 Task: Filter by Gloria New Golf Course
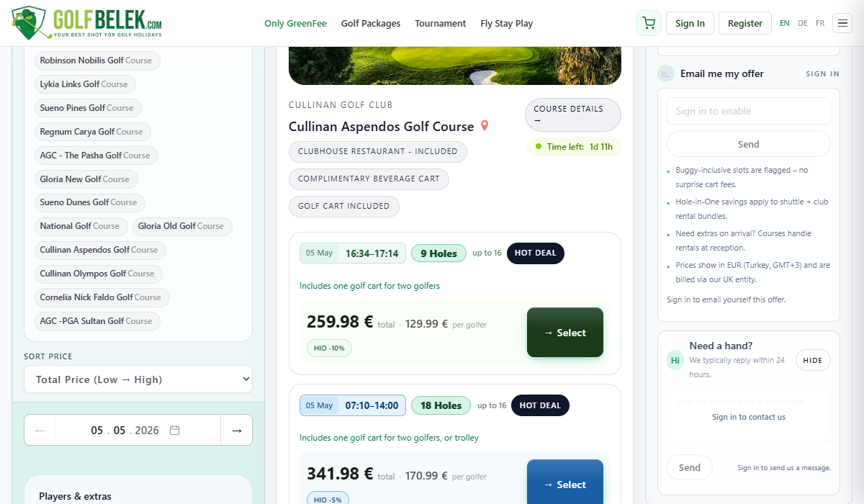[86, 179]
